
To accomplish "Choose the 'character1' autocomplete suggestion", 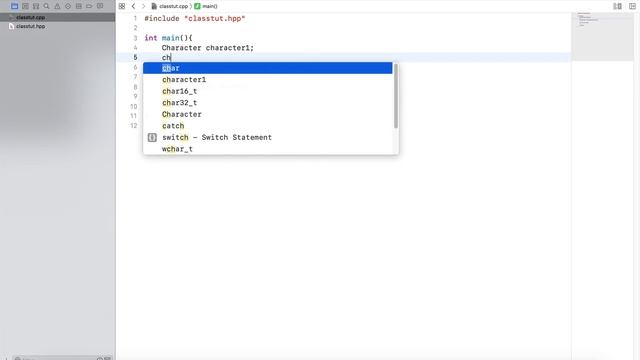I will [267, 80].
